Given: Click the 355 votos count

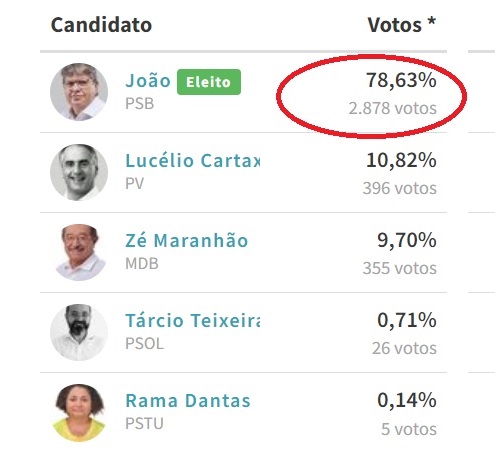Looking at the screenshot, I should [400, 268].
